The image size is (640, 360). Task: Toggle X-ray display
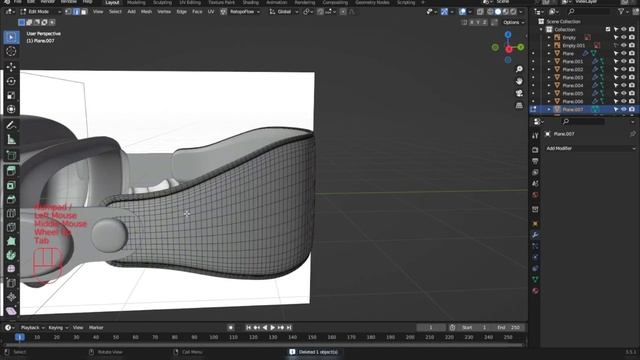pos(480,12)
